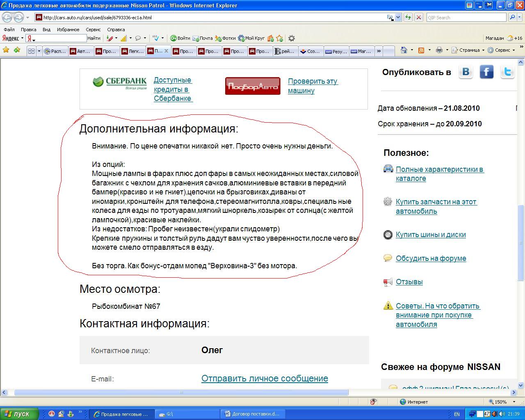Viewport: 525px width, 420px height.
Task: Open the Купить шины и диски link
Action: [x=431, y=235]
